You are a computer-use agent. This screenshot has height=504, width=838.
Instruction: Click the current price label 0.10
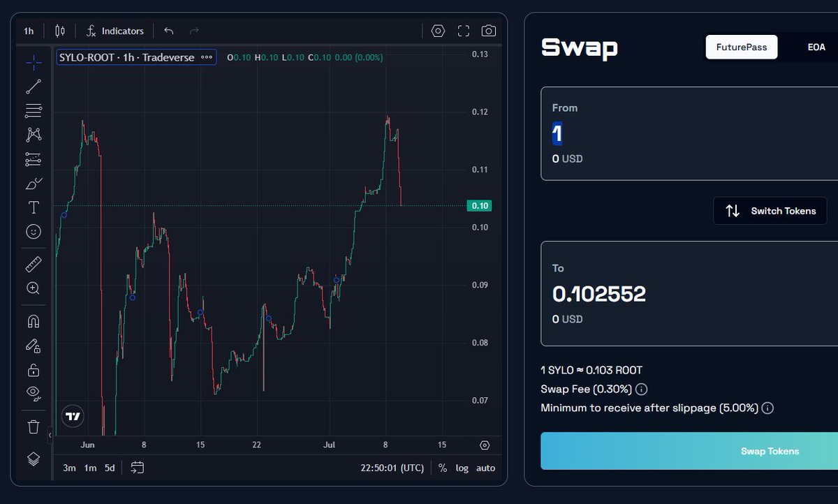tap(480, 205)
